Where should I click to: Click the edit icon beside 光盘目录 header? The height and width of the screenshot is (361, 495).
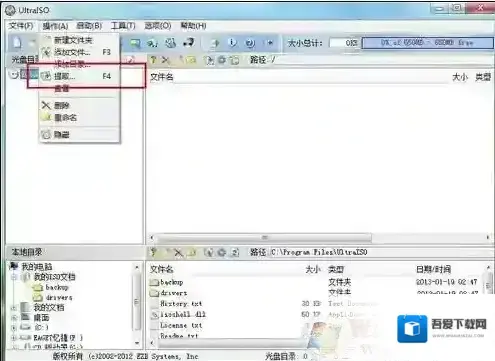coord(131,60)
